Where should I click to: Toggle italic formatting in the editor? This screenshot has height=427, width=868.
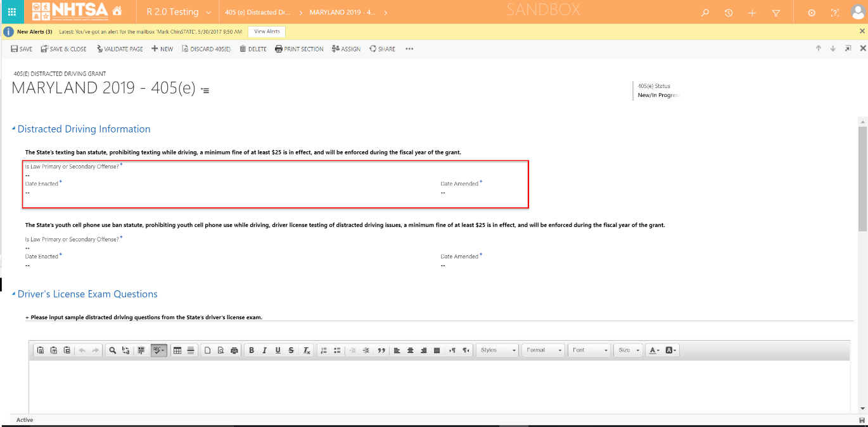264,350
